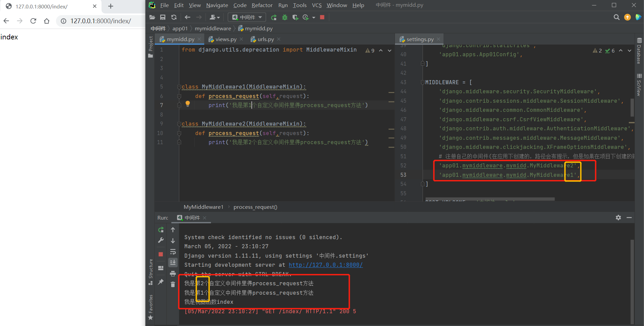Click the Synchronize reload icon in toolbar
Image resolution: width=644 pixels, height=326 pixels.
(174, 17)
